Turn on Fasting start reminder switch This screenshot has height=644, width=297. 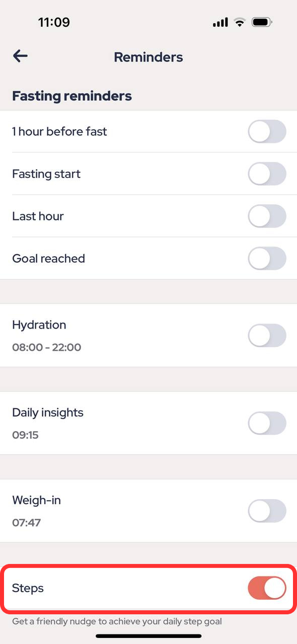(267, 174)
